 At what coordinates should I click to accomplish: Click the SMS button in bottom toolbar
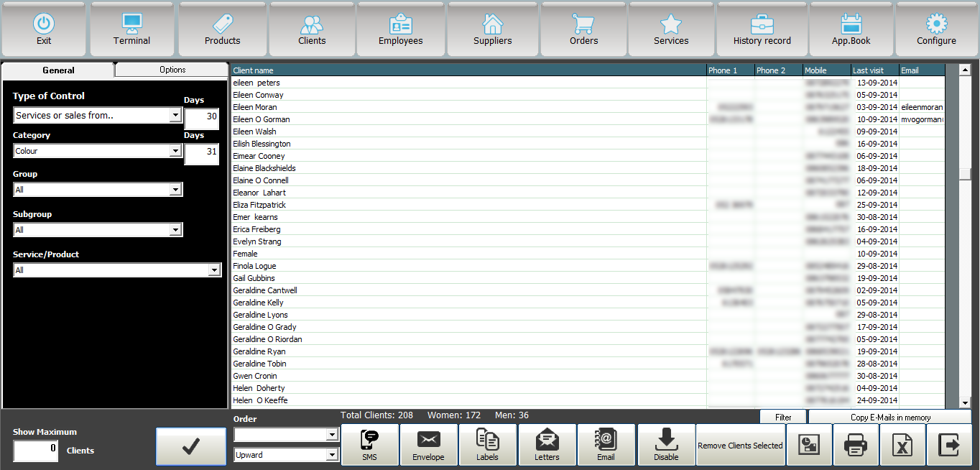coord(370,445)
